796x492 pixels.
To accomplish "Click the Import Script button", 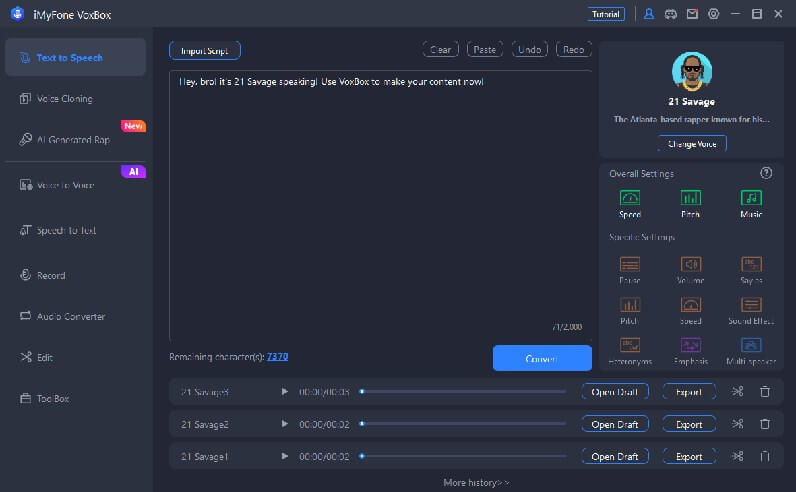I will pos(205,50).
